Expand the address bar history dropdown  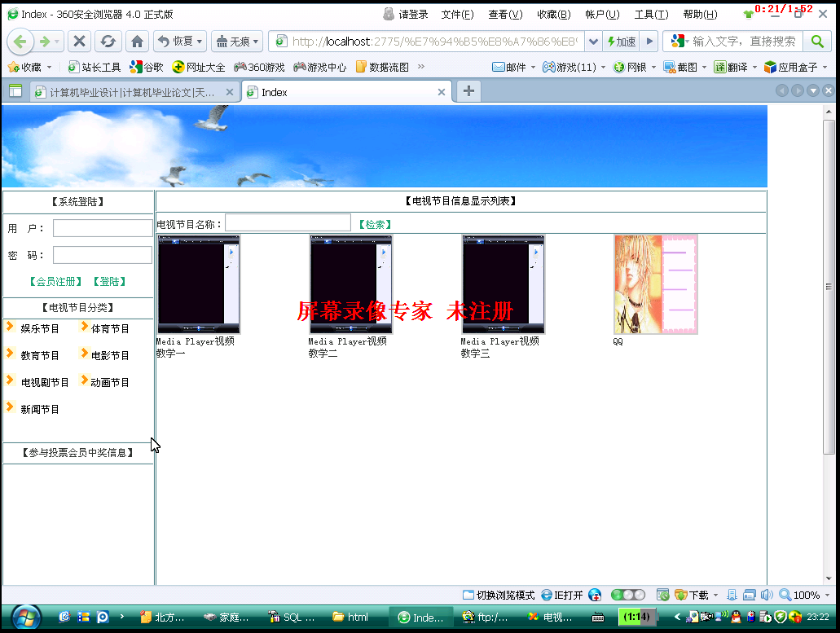[593, 42]
